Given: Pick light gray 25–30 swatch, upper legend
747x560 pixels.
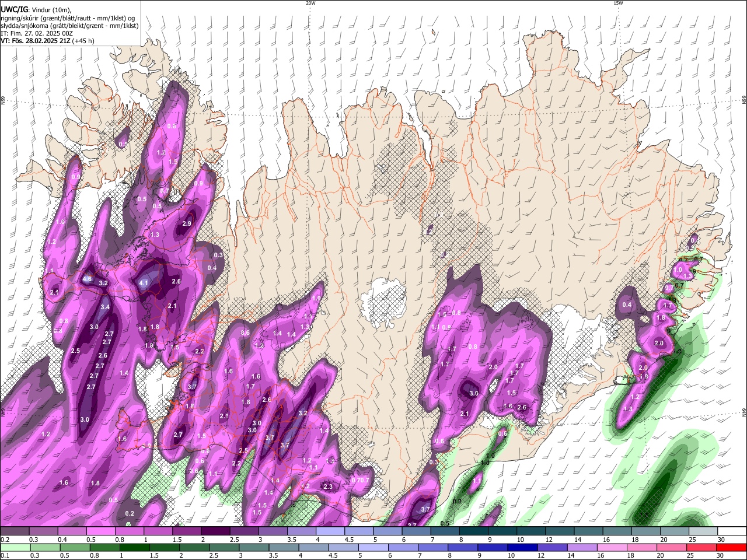Looking at the screenshot, I should (x=703, y=531).
